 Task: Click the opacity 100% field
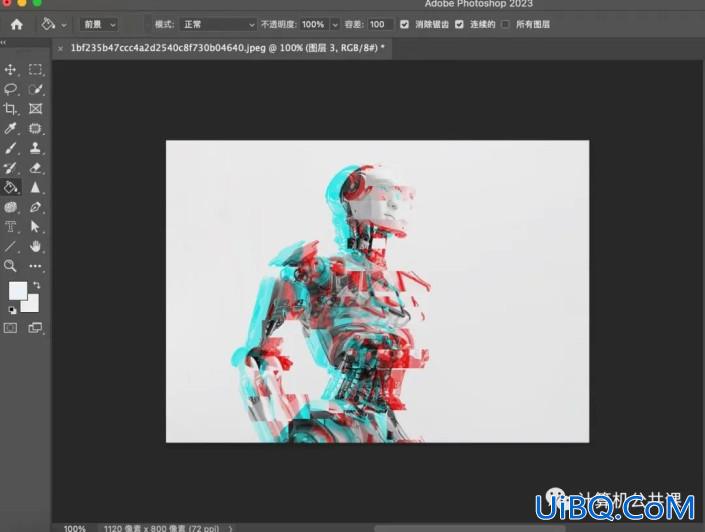tap(315, 24)
